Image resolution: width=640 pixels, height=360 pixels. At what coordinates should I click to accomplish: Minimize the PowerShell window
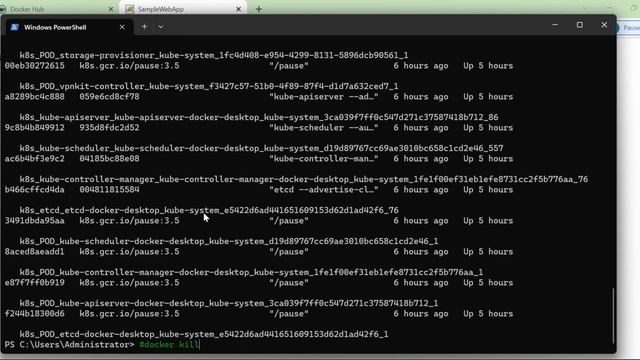555,25
